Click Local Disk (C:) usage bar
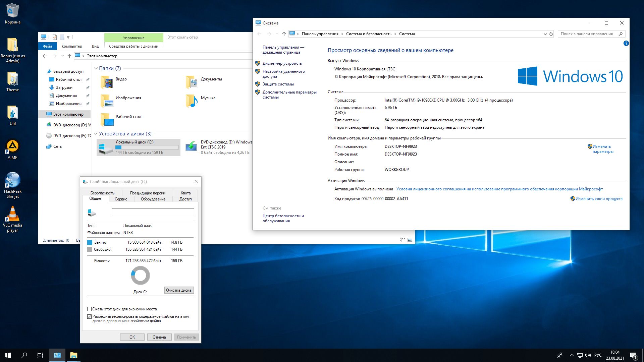Screen dimensions: 644x362 tap(147, 147)
